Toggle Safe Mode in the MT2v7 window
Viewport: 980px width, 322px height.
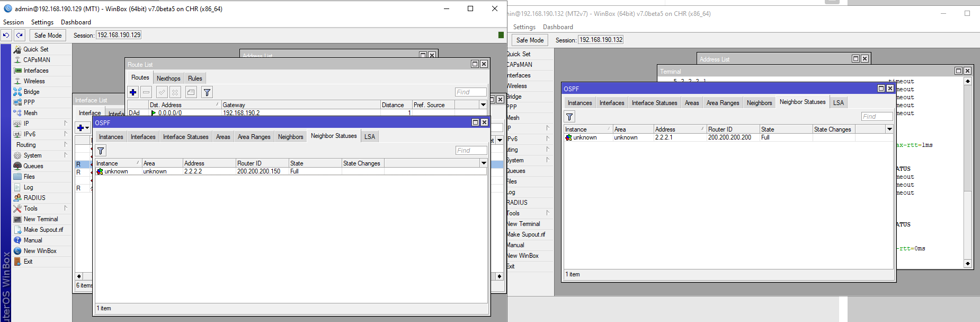pos(530,40)
